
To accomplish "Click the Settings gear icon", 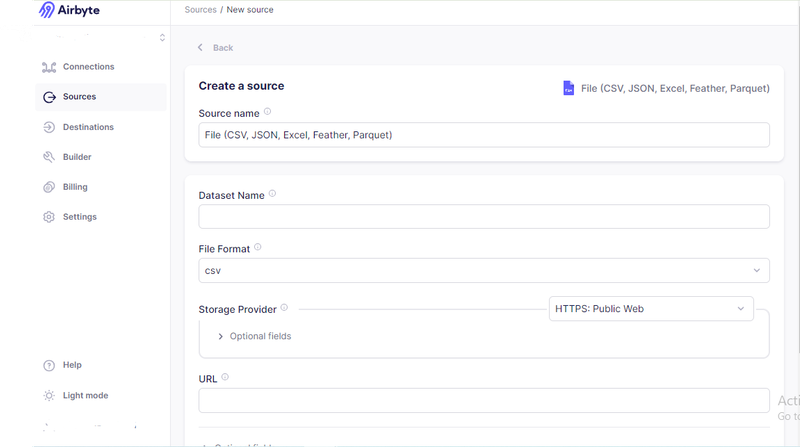I will (x=49, y=217).
